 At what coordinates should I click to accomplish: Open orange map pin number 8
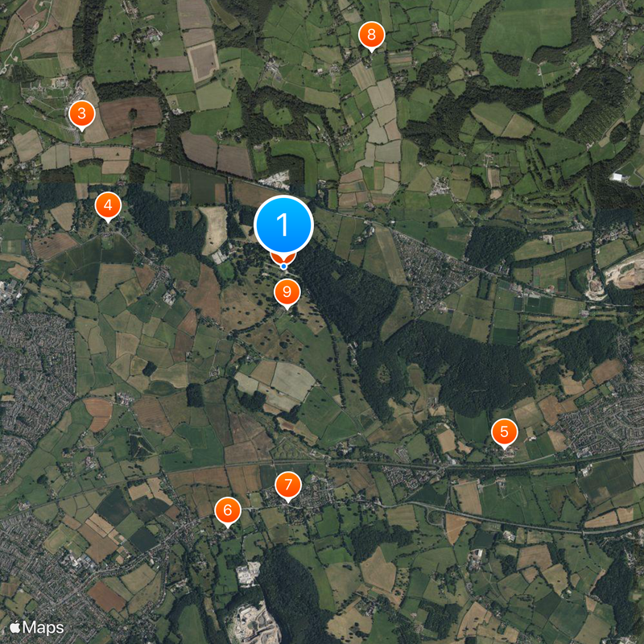tap(372, 35)
